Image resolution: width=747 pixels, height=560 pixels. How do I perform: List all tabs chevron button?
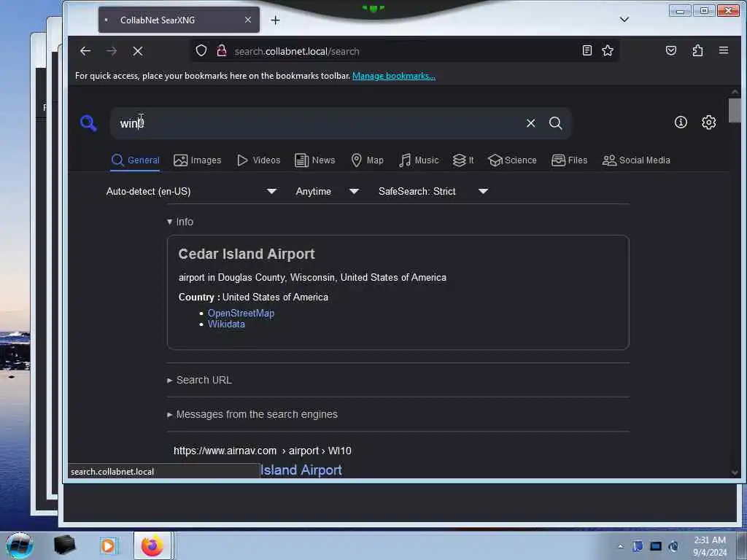(x=624, y=20)
